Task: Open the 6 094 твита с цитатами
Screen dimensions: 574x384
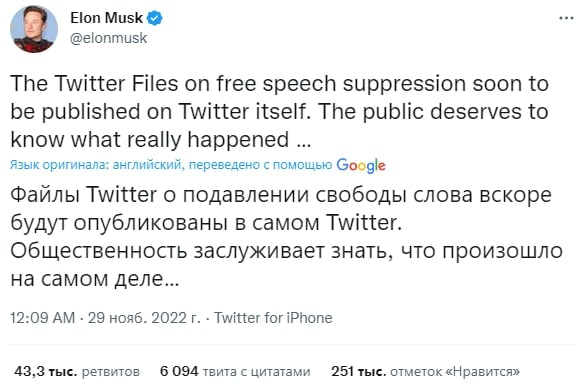Action: point(235,372)
